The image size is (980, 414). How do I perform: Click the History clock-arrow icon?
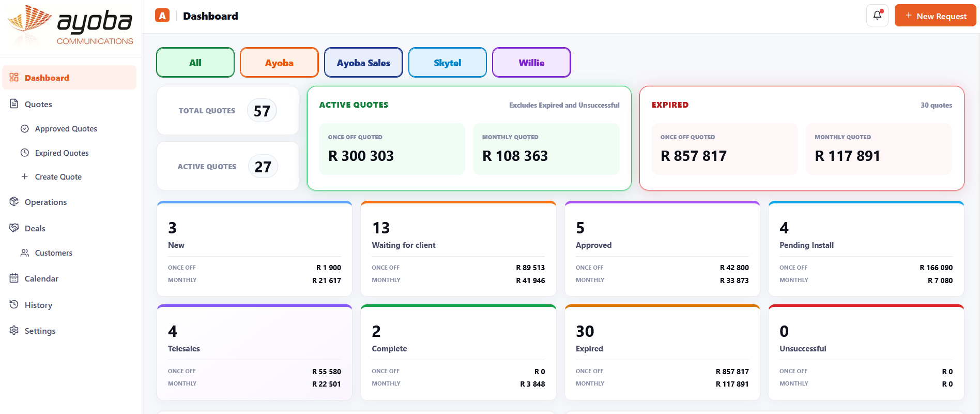click(x=14, y=305)
